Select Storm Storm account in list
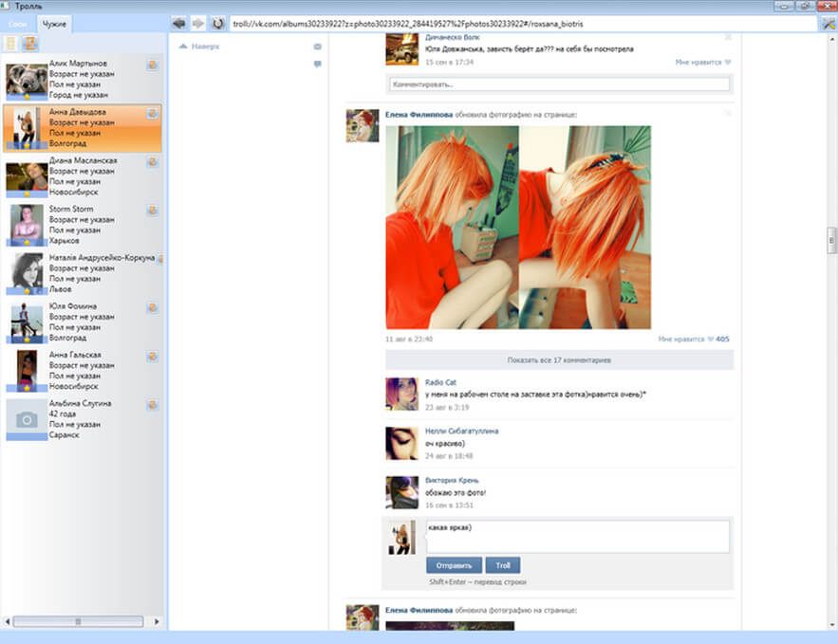This screenshot has height=644, width=838. click(83, 225)
